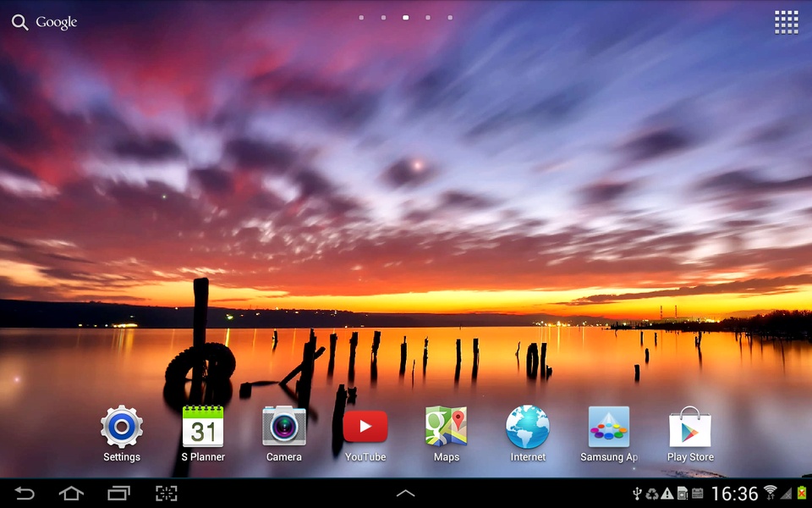Jump to the second home page dot
Viewport: 812px width, 508px height.
pyautogui.click(x=383, y=18)
